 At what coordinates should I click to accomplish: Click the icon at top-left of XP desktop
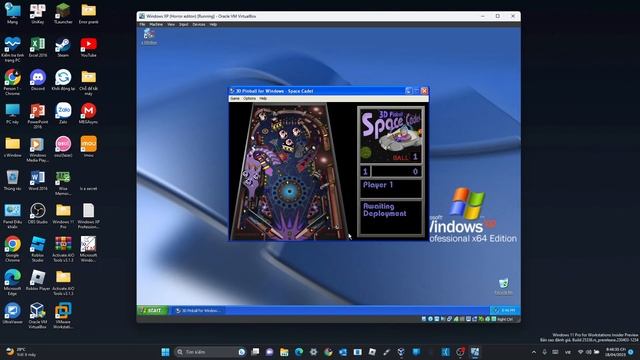click(149, 37)
